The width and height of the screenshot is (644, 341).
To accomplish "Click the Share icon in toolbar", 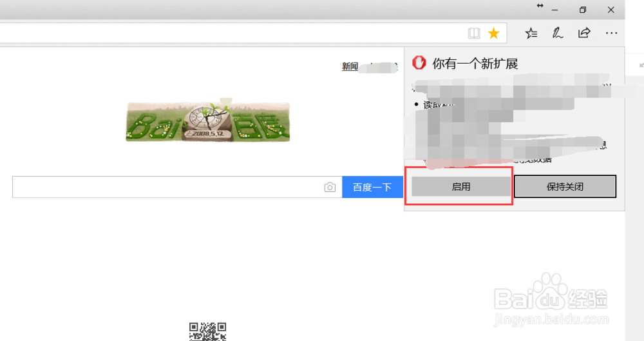I will tap(584, 33).
